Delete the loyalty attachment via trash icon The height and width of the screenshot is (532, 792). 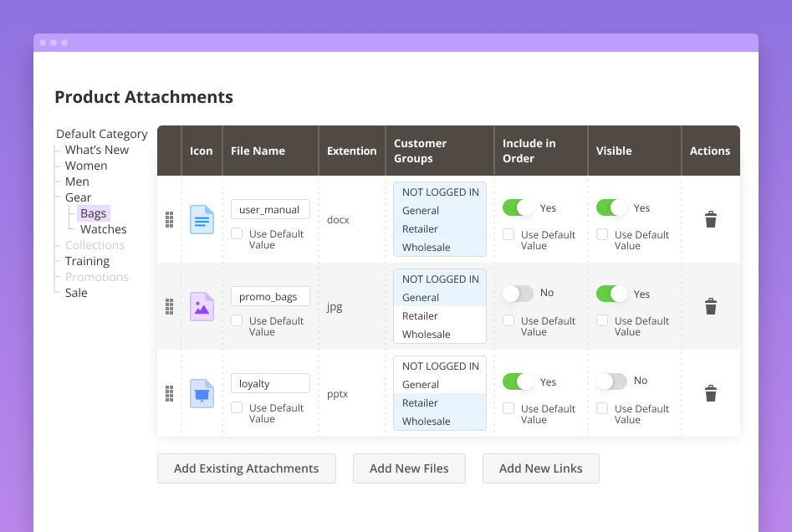tap(710, 393)
